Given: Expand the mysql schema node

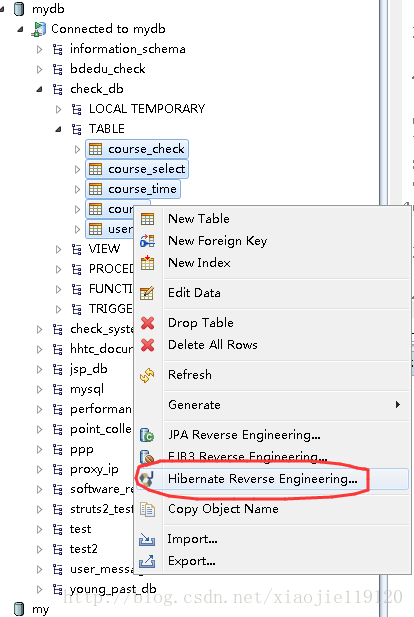Looking at the screenshot, I should [39, 389].
